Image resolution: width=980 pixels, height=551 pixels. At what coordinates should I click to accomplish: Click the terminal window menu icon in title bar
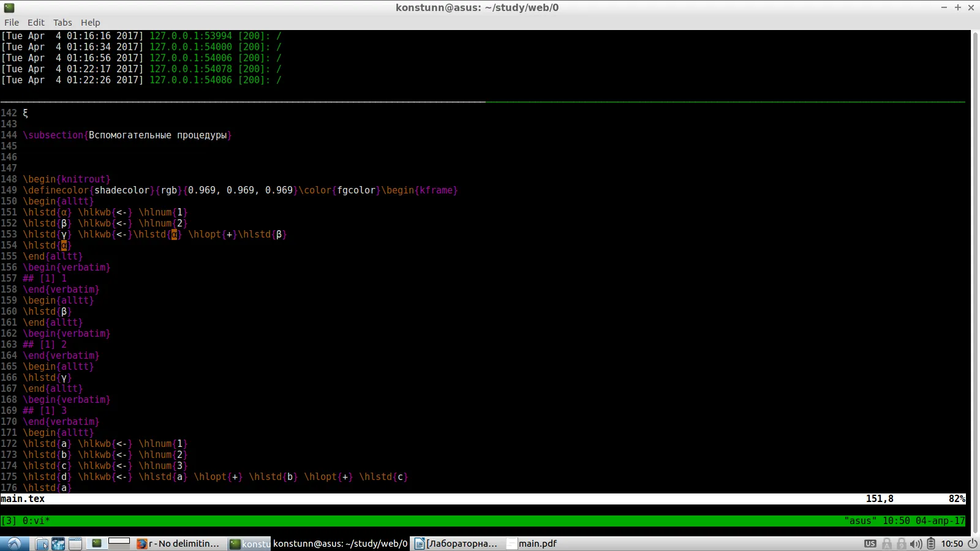(x=9, y=8)
